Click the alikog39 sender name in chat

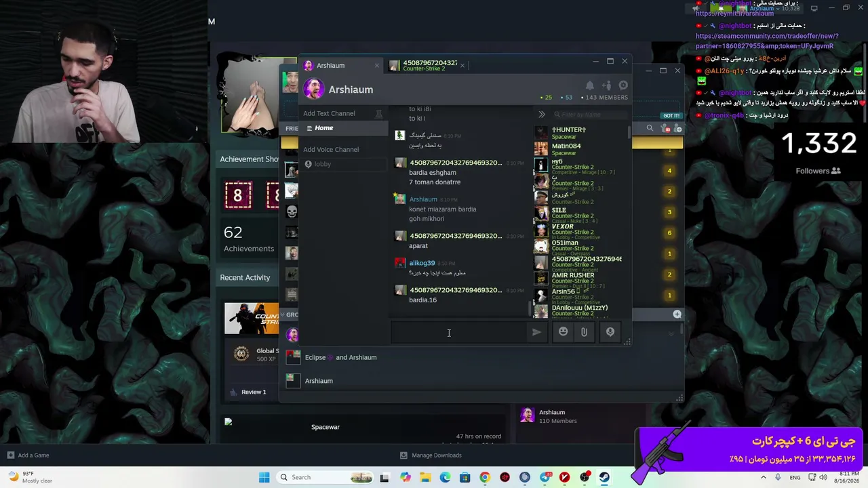pyautogui.click(x=422, y=263)
